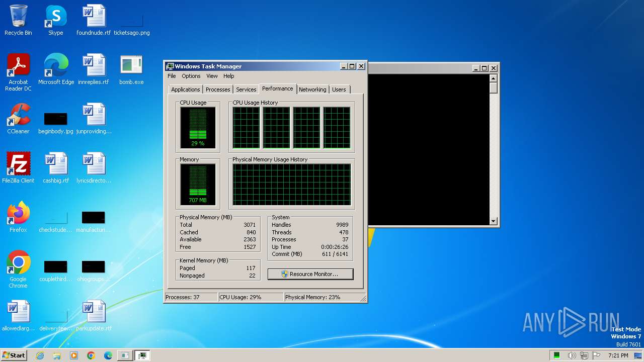Viewport: 644px width, 362px height.
Task: Switch to the Services tab
Action: coord(246,89)
